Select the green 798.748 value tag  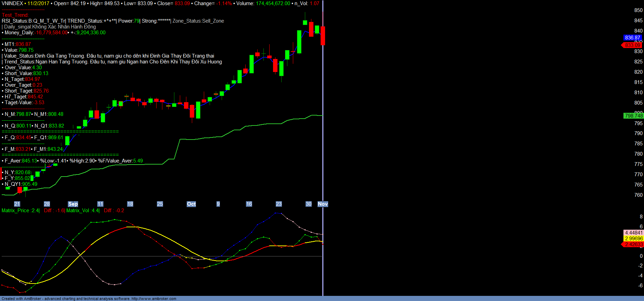coord(633,116)
